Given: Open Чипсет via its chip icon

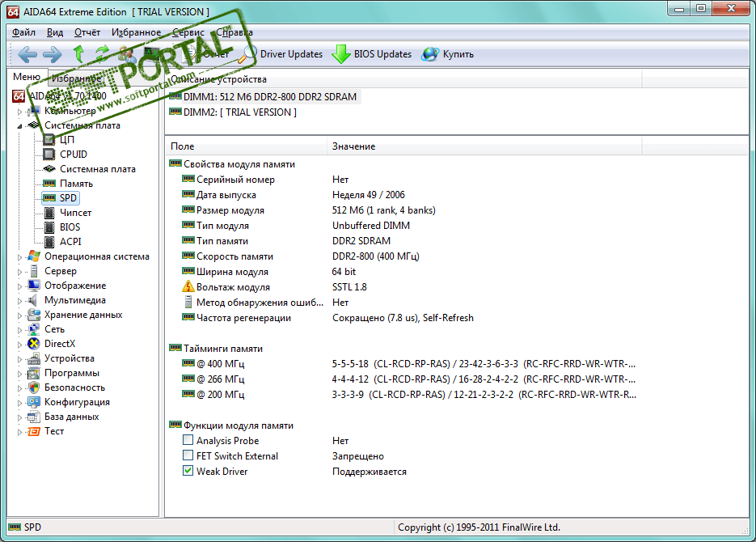Looking at the screenshot, I should click(x=49, y=213).
